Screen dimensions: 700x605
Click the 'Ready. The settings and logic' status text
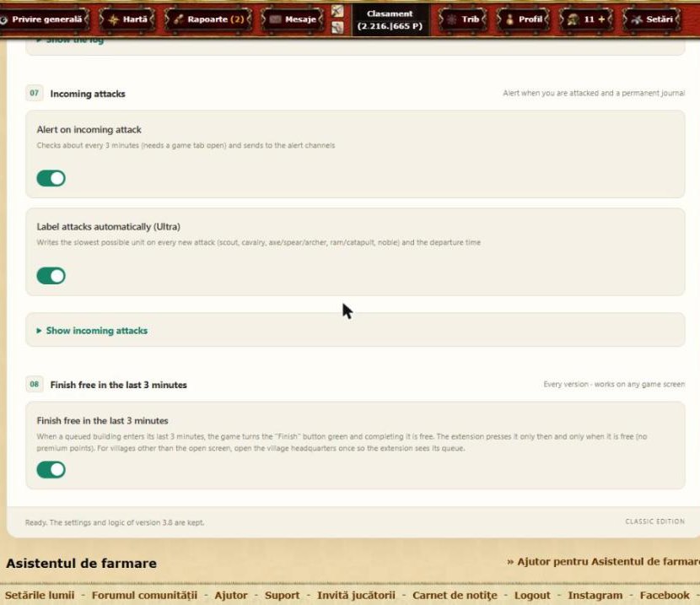click(x=115, y=522)
